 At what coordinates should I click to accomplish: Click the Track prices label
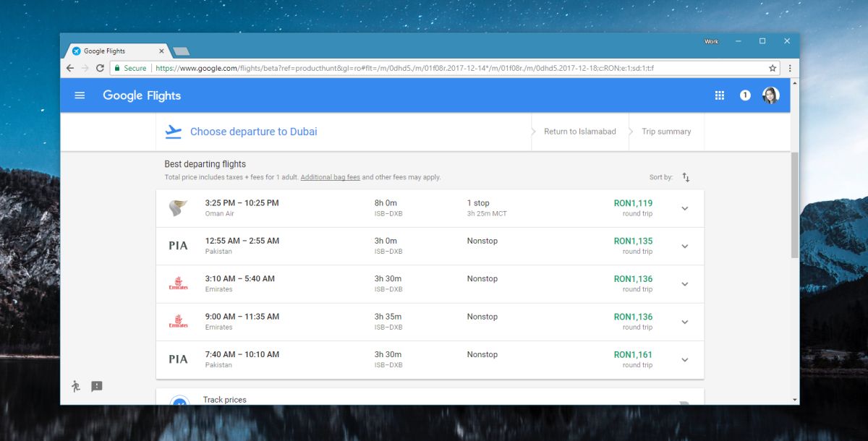pos(225,400)
